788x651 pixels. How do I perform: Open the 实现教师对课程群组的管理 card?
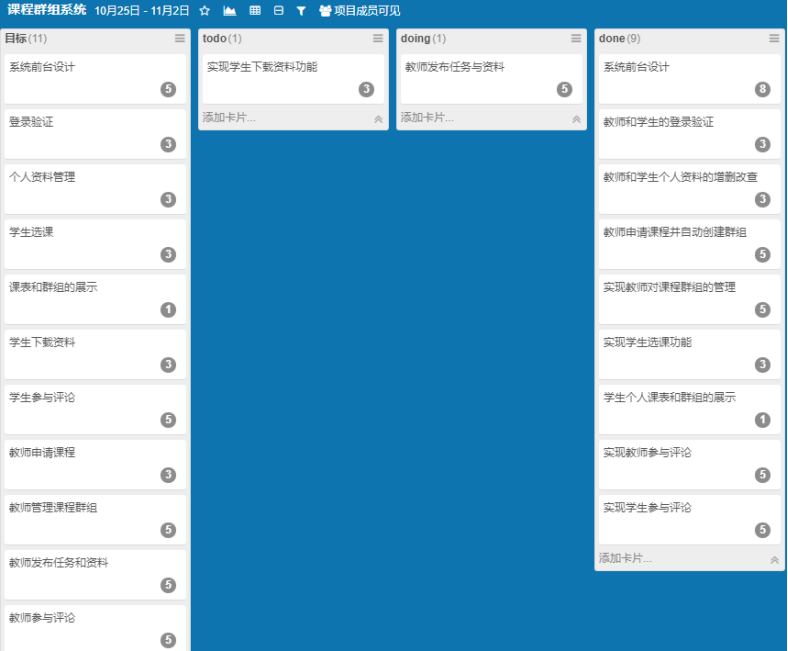[690, 299]
